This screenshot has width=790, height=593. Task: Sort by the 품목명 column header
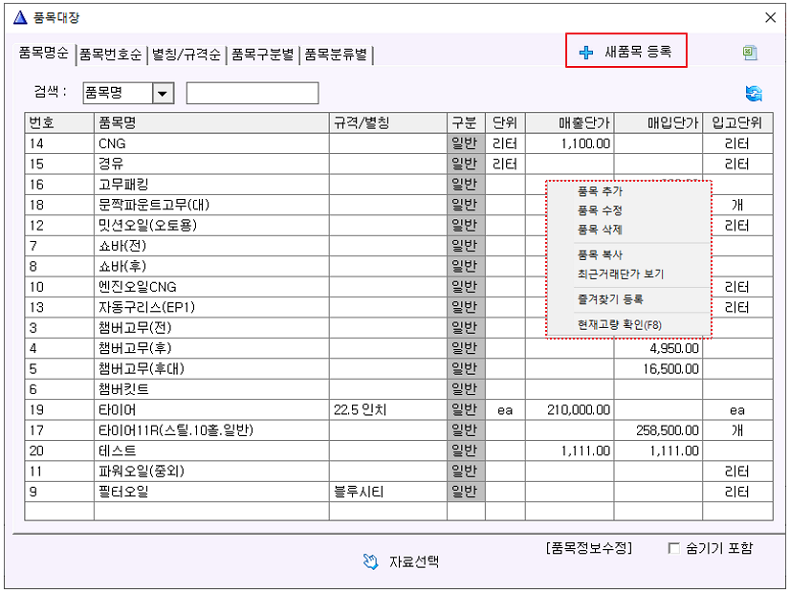[212, 123]
